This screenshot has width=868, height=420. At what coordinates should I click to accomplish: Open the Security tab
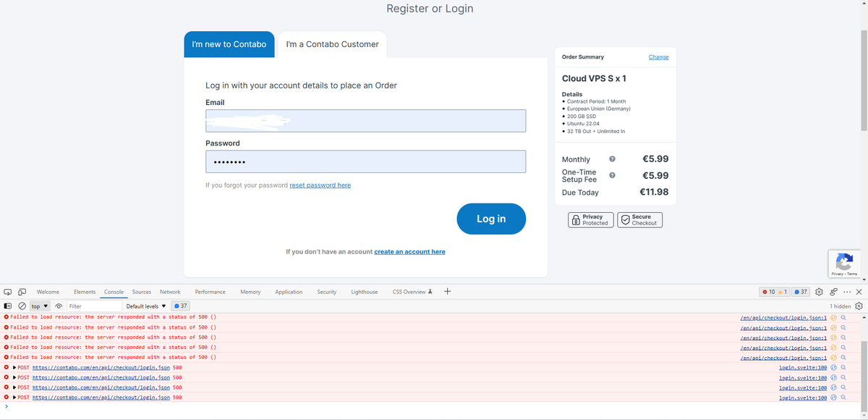point(327,292)
